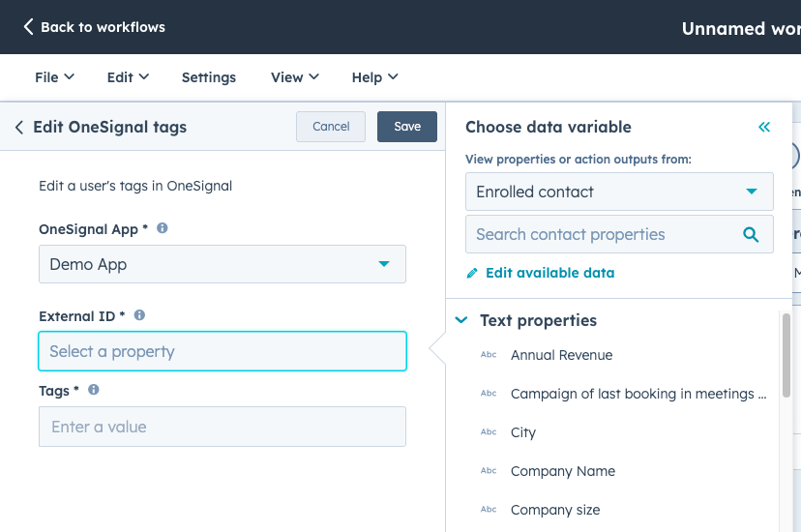Click Abc icon beside Annual Revenue
801x532 pixels.
point(489,354)
